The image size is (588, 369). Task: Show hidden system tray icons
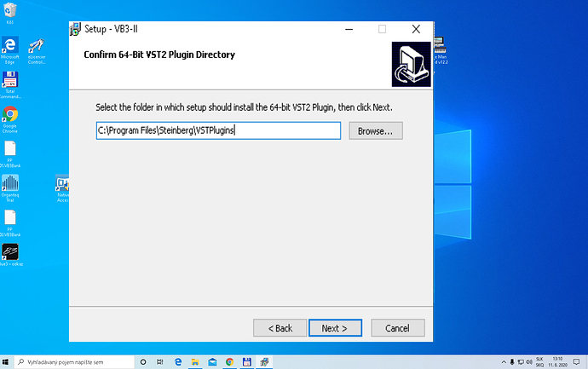point(504,362)
